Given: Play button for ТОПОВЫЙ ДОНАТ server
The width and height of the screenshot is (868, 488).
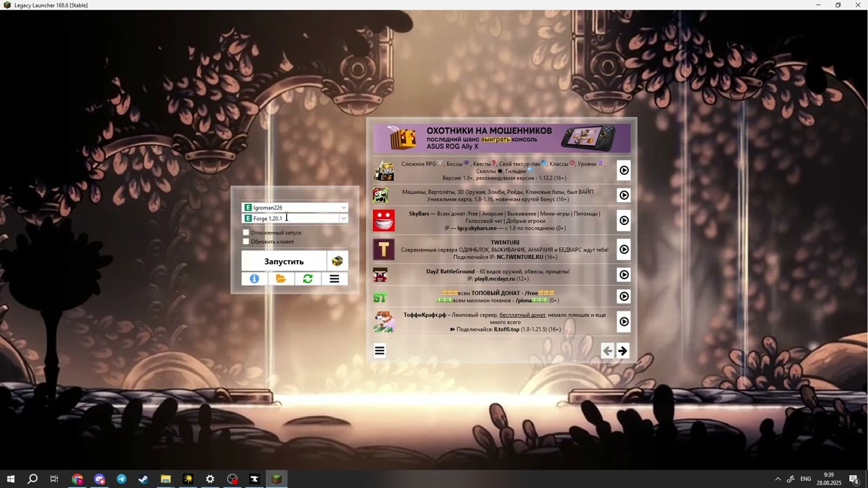Looking at the screenshot, I should pos(624,296).
